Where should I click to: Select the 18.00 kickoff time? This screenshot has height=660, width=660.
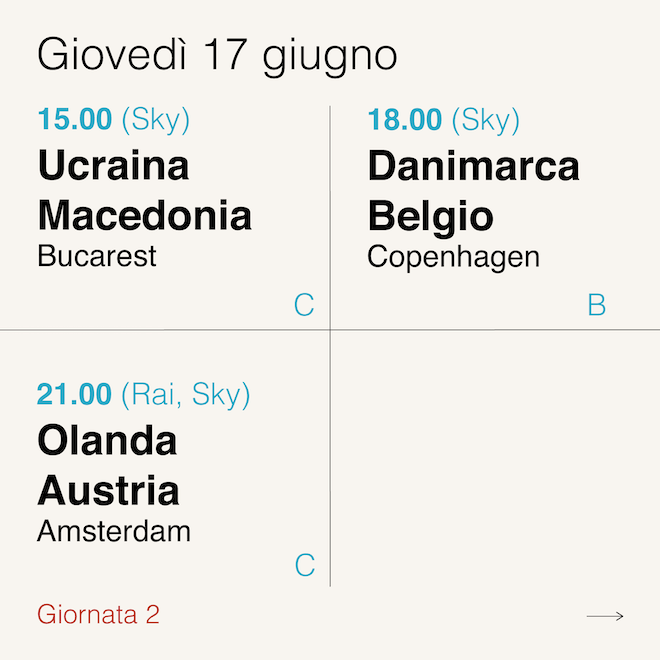(404, 120)
